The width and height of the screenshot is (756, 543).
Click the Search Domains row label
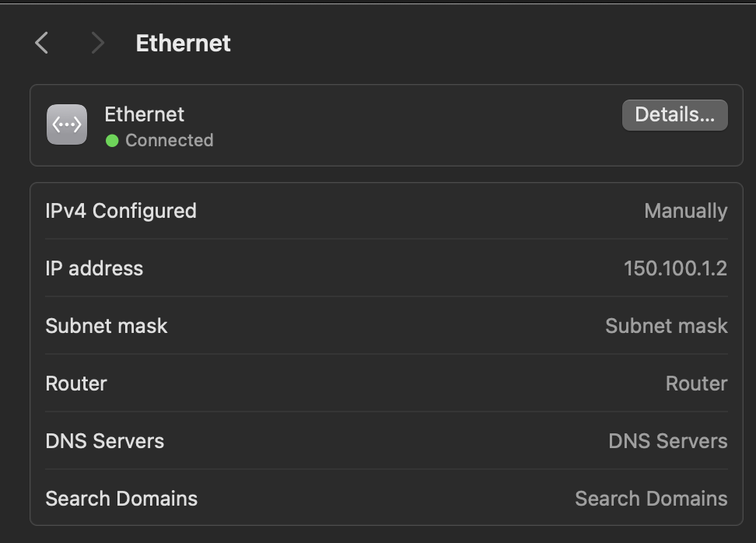121,498
